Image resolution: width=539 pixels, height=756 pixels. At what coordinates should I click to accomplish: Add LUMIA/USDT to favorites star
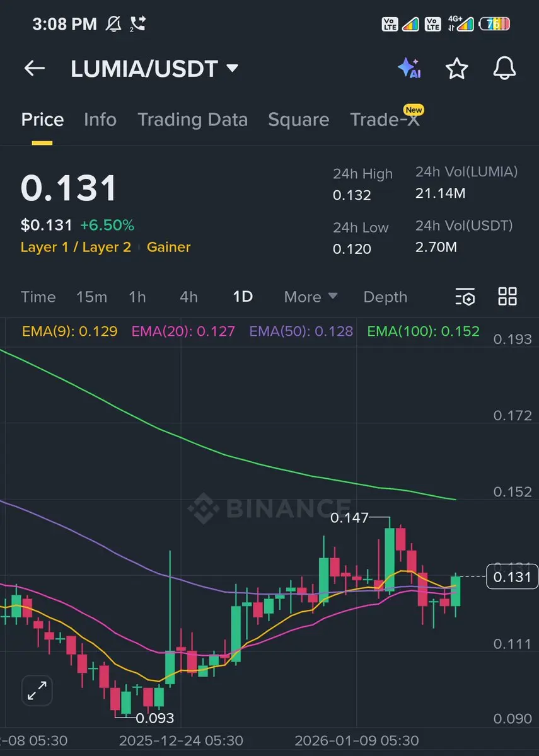(456, 68)
